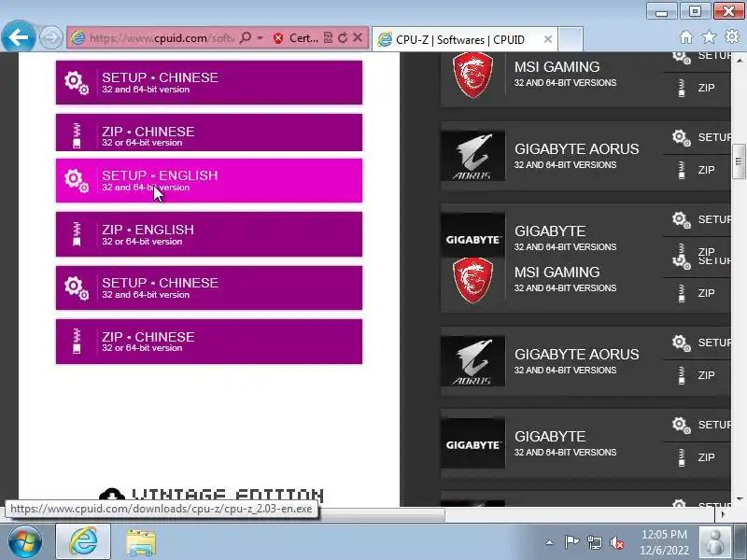The image size is (747, 560).
Task: Open Windows Explorer from the taskbar
Action: pos(141,542)
